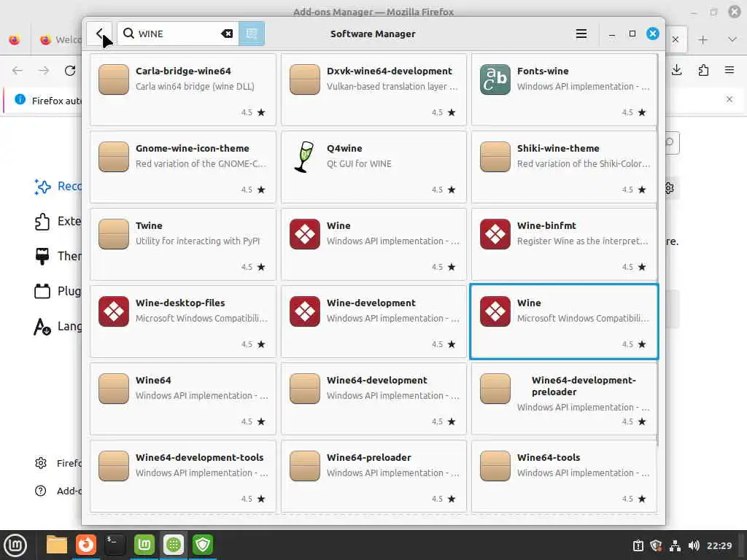This screenshot has width=747, height=560.
Task: Open Wine-binfmt red icon
Action: (x=495, y=234)
